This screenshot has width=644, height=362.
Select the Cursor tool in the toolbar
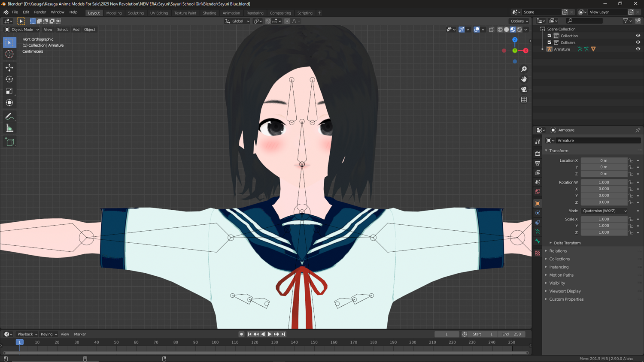(x=9, y=54)
